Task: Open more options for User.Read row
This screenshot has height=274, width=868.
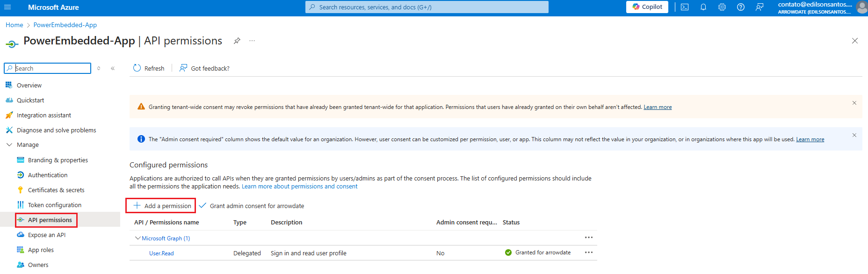Action: click(x=588, y=252)
